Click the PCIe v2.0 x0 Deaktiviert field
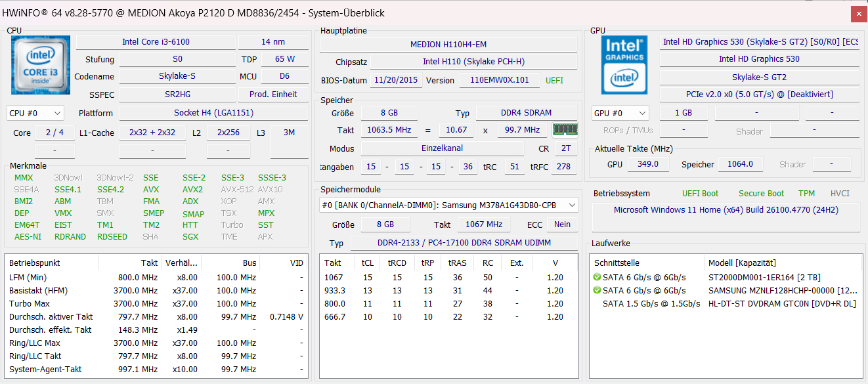Screen dimensions: 868x384 [x=759, y=95]
